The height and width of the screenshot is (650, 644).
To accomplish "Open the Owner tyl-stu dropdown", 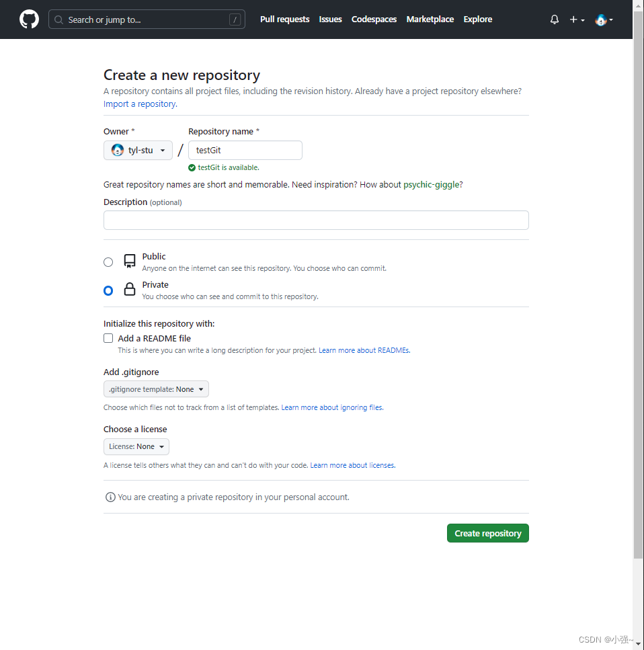I will [138, 150].
